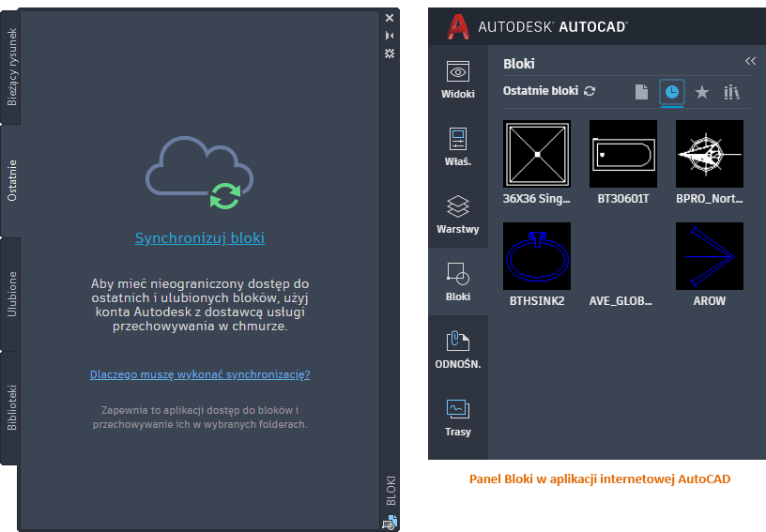766x532 pixels.
Task: Open Dlaczego muszę wykonać synchronizację link
Action: pos(200,374)
